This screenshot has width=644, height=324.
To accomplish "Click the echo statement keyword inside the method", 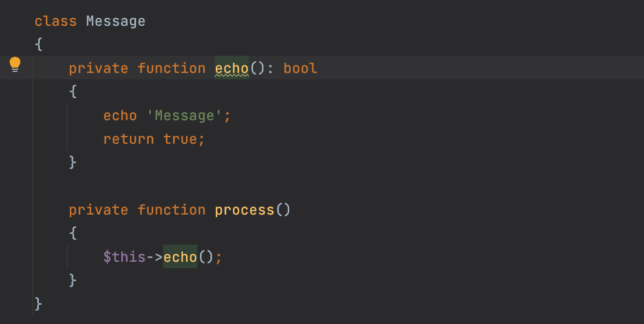I will [x=120, y=116].
